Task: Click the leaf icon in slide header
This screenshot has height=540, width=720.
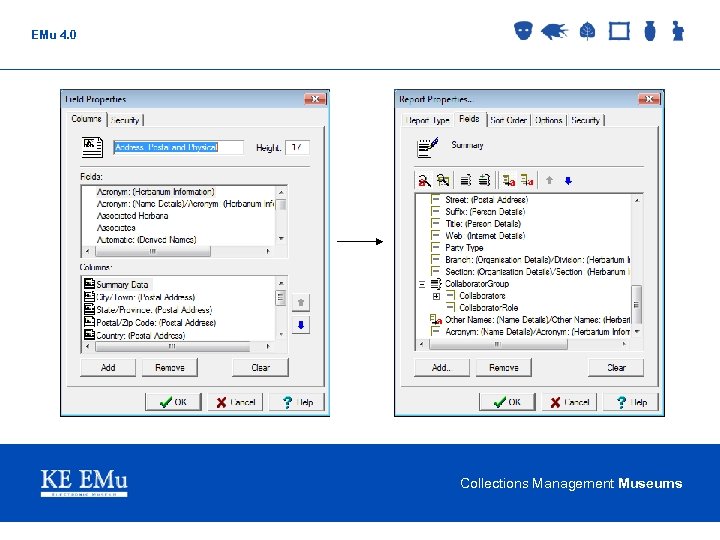Action: (587, 31)
